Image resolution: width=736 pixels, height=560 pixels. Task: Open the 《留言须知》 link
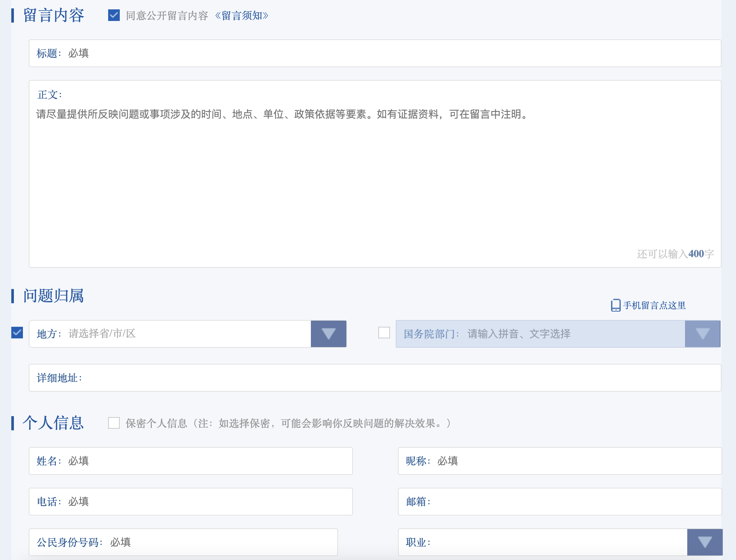click(x=241, y=16)
